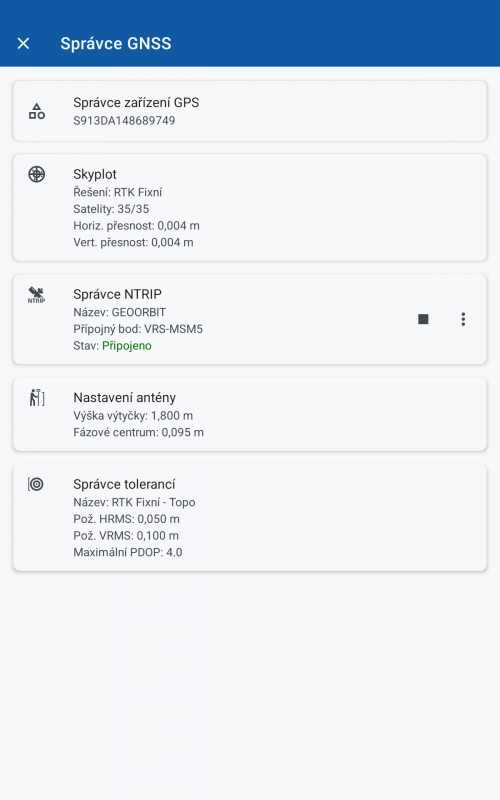Tap the tolerance manager target icon

(x=36, y=484)
